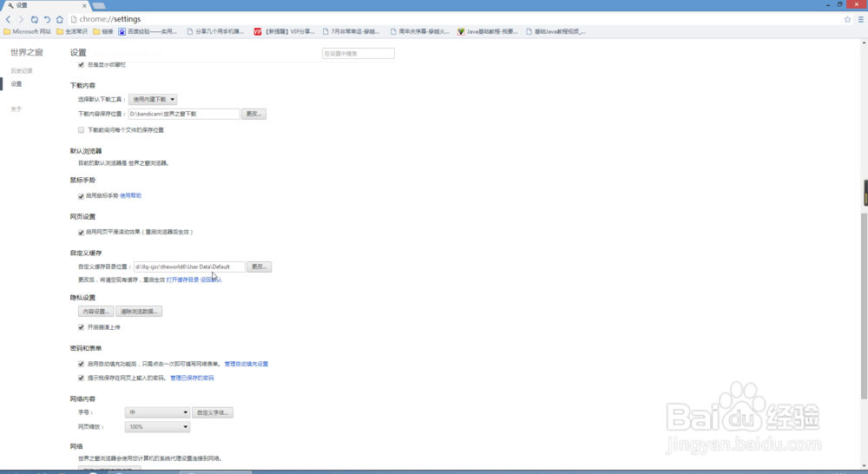This screenshot has width=868, height=474.
Task: Toggle the autofill web forms checkbox
Action: [x=82, y=364]
